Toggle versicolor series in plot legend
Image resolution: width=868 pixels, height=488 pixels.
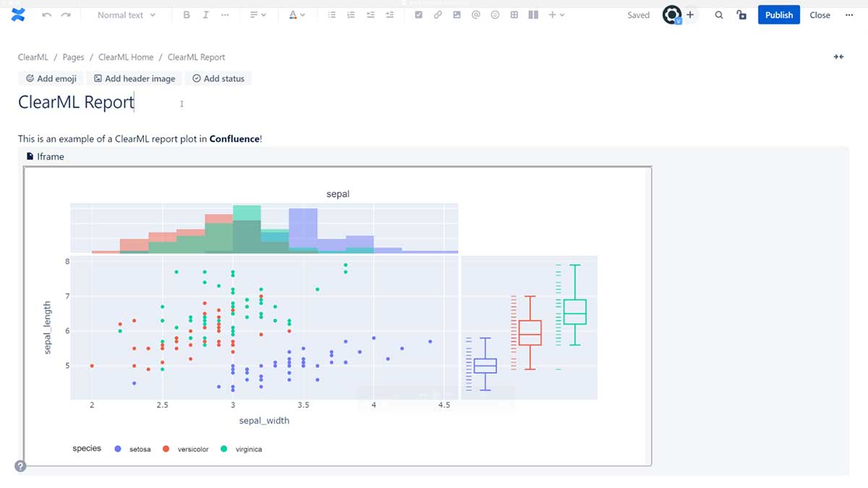coord(185,450)
